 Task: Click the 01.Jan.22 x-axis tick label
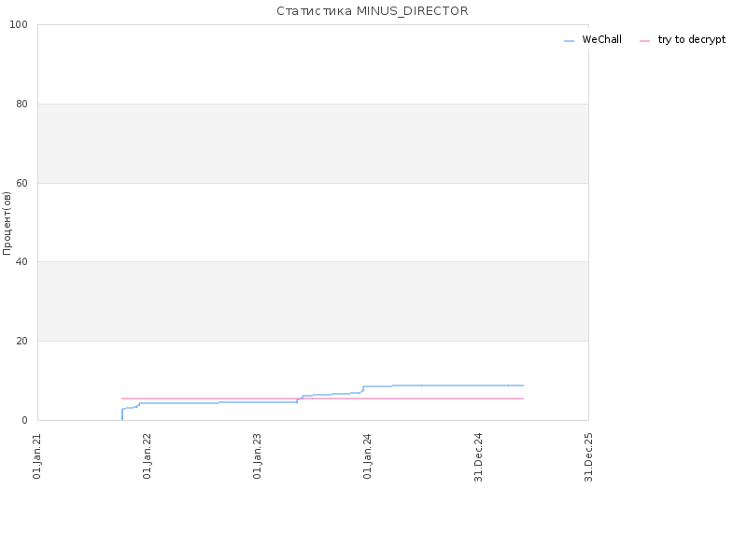(147, 456)
